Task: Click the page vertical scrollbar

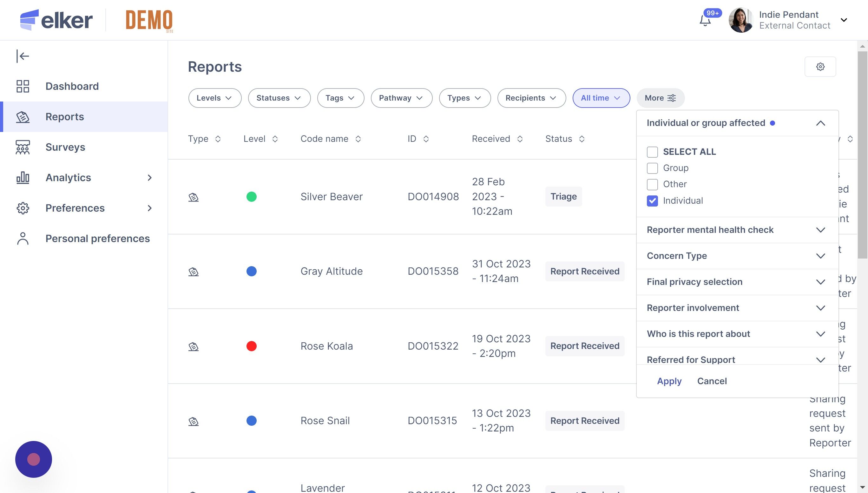Action: 862,156
